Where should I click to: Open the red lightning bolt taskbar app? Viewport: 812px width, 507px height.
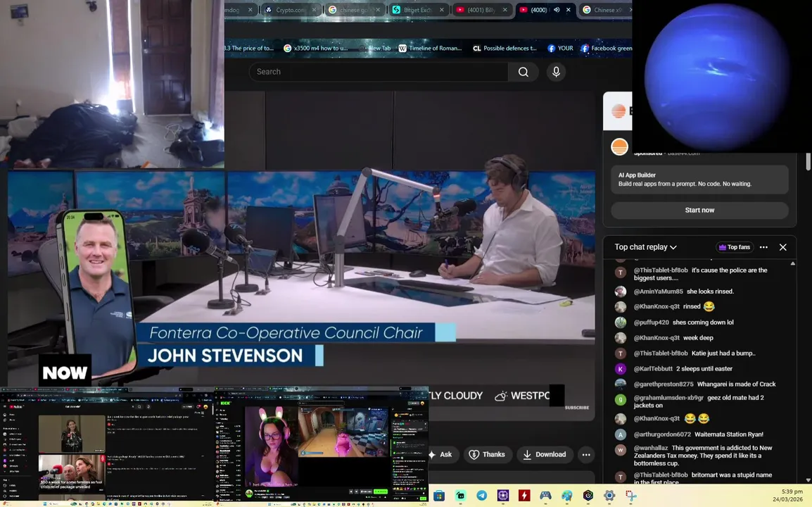tap(524, 496)
